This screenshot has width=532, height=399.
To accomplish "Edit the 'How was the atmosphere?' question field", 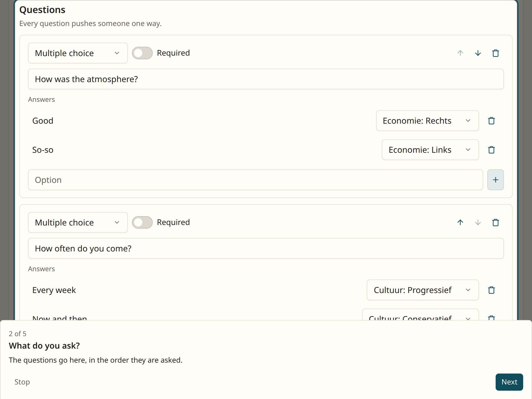I will 266,79.
